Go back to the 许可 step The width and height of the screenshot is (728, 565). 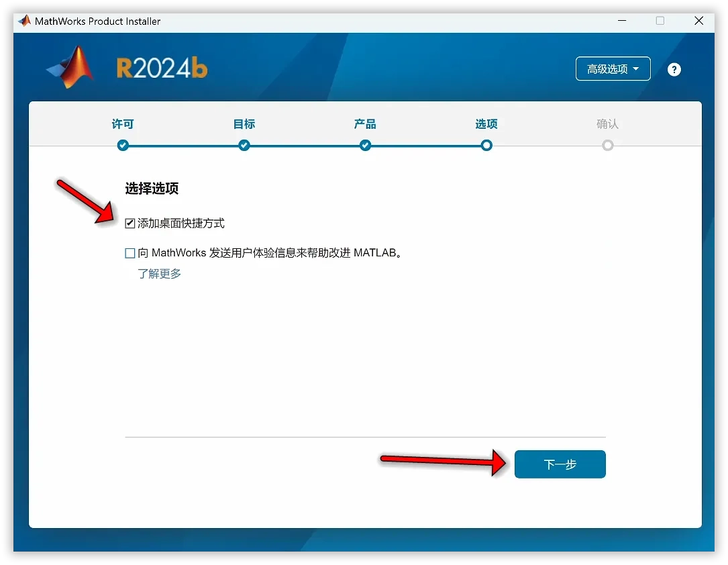123,124
